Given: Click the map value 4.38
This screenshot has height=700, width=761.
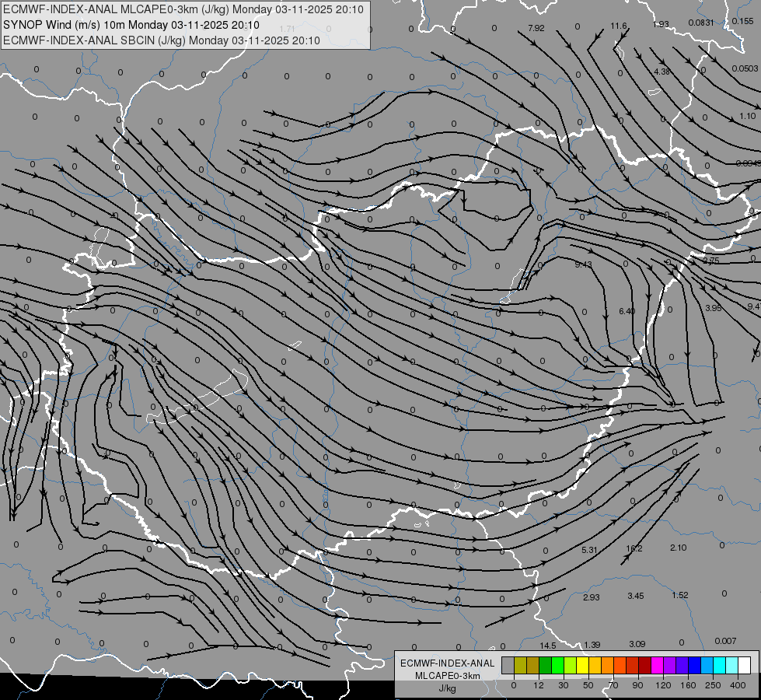Looking at the screenshot, I should (x=662, y=72).
